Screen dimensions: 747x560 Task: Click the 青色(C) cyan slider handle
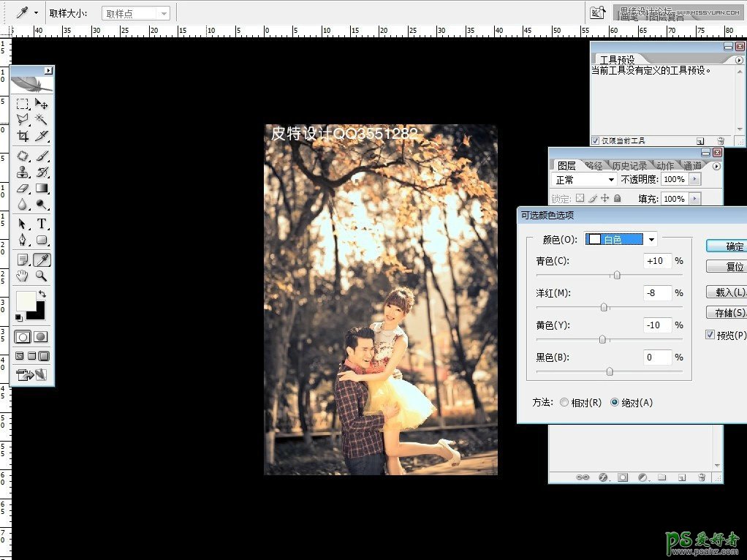[x=617, y=276]
